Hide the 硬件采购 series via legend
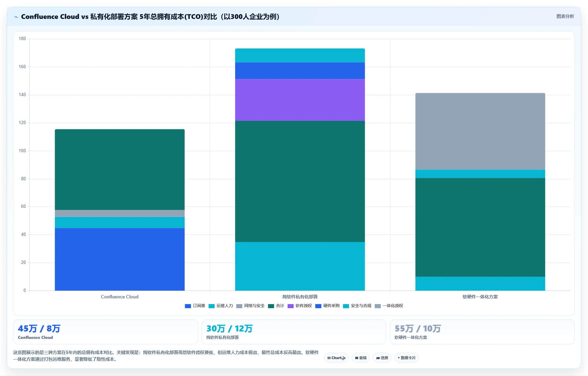This screenshot has width=588, height=376. click(327, 306)
